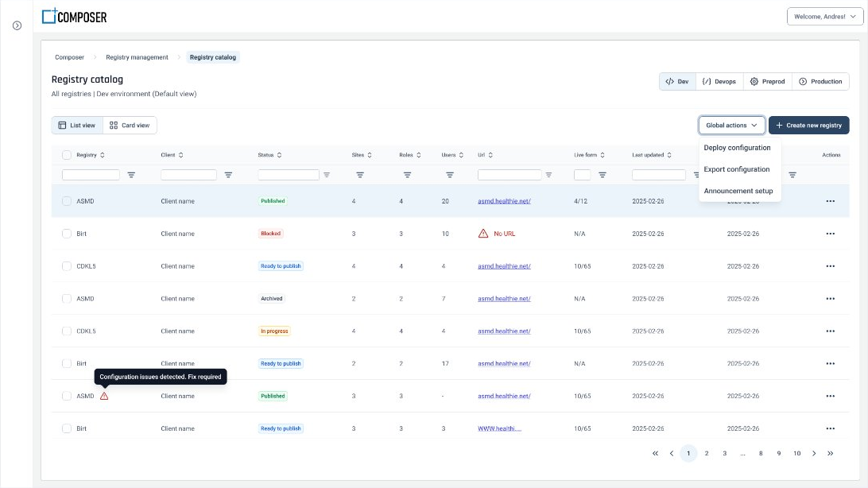
Task: Switch to List view
Action: (77, 125)
